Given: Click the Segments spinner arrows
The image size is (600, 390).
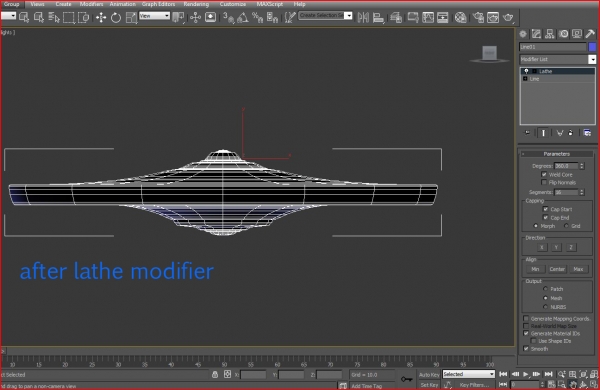Looking at the screenshot, I should point(582,192).
